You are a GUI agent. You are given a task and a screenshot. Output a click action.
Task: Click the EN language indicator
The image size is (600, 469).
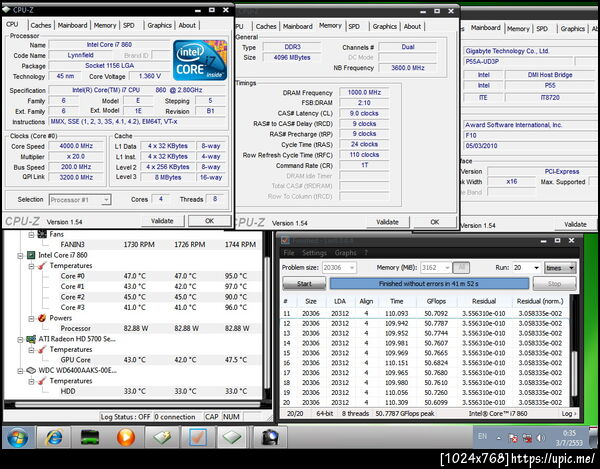(x=483, y=436)
